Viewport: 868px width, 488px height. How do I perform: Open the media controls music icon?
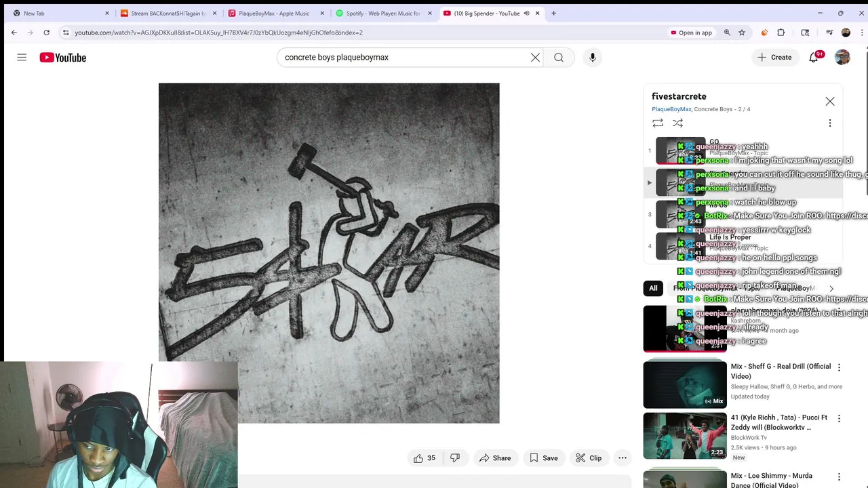coord(829,33)
